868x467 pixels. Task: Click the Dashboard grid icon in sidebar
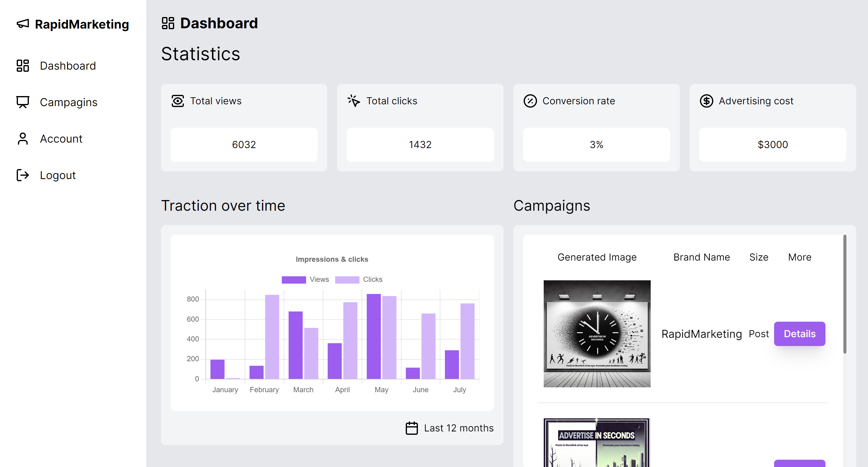point(23,66)
